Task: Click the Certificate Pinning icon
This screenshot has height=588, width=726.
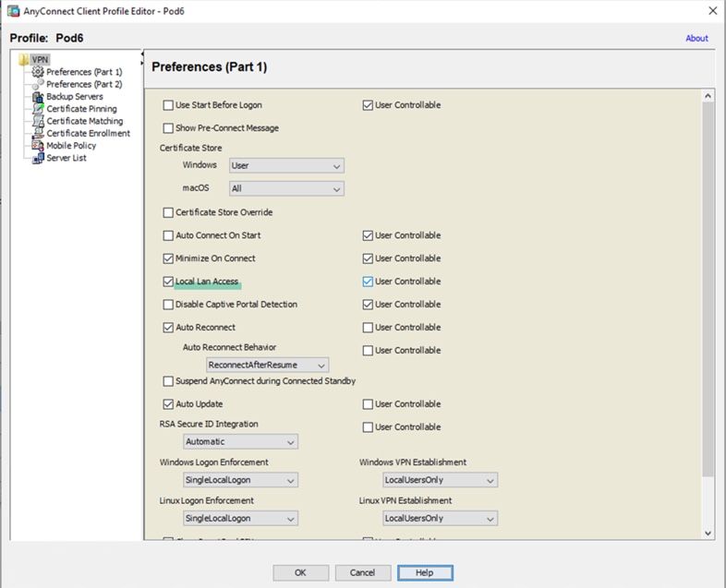Action: tap(38, 109)
